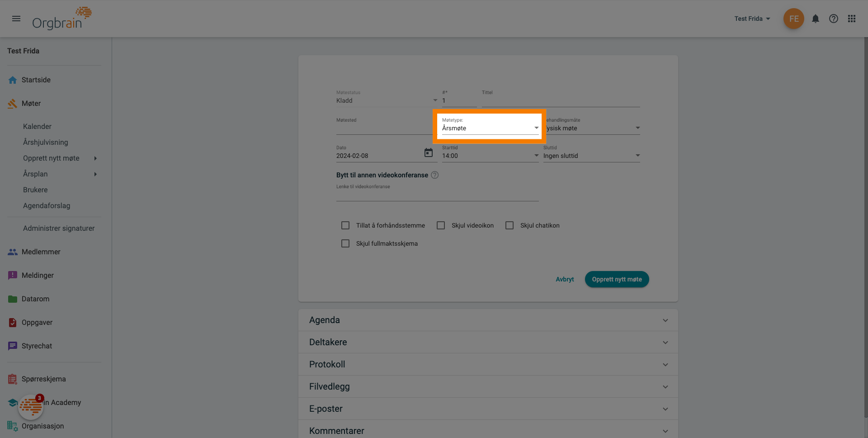Tick the Skjul chatikon checkbox
The image size is (868, 438).
tap(509, 225)
